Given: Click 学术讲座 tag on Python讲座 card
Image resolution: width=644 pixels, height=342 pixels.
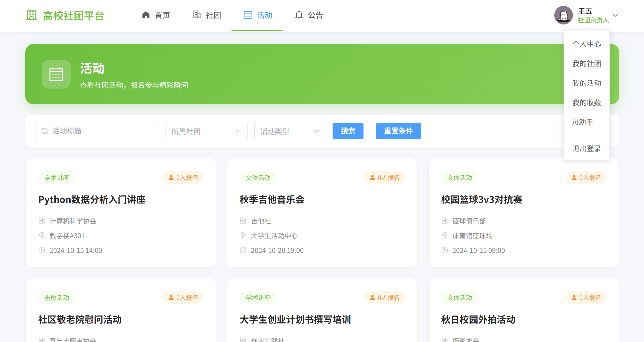Looking at the screenshot, I should pos(57,177).
